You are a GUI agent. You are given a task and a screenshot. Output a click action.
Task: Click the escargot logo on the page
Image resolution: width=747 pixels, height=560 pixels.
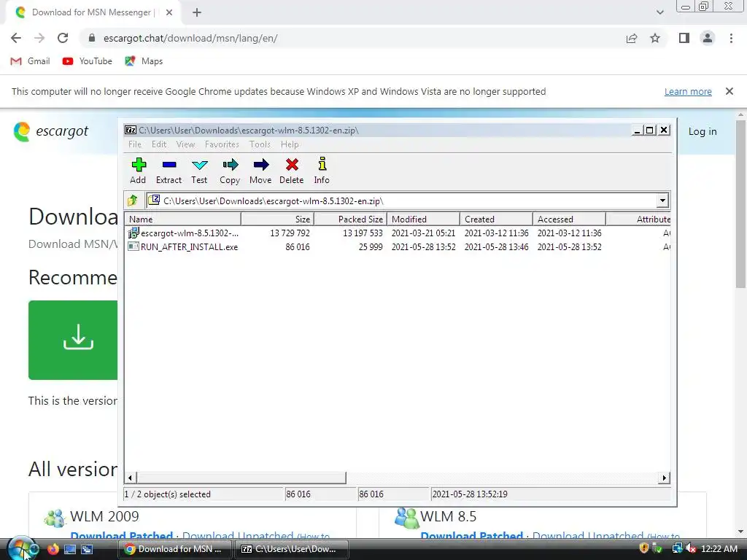click(x=51, y=131)
